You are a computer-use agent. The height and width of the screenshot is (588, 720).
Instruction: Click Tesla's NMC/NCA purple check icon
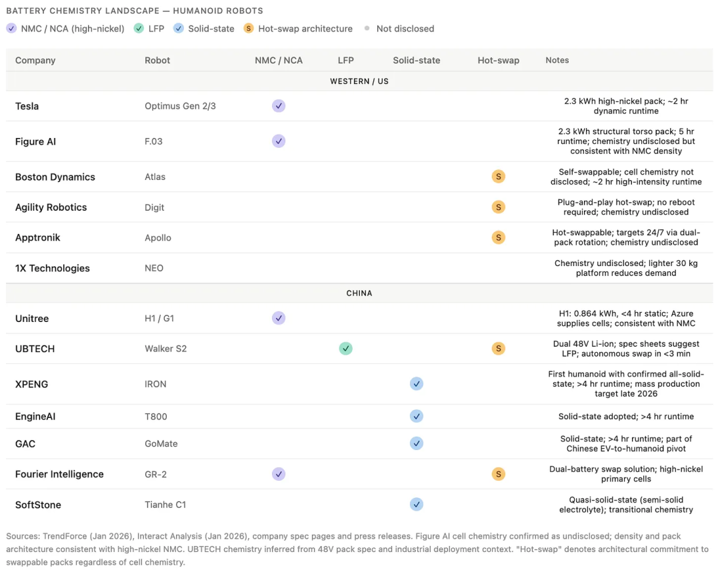point(278,106)
